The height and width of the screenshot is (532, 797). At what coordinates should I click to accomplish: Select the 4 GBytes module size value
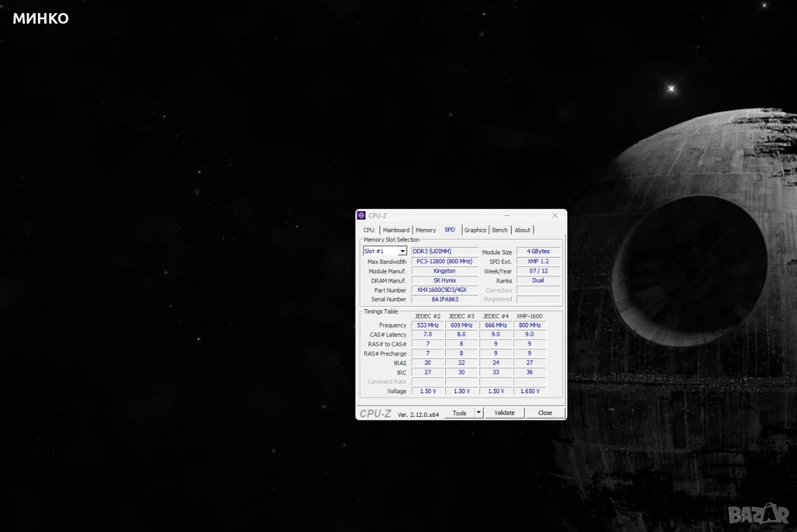click(x=538, y=251)
